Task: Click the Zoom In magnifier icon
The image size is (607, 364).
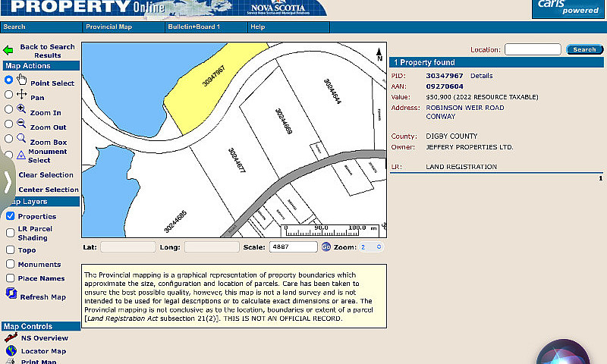Action: click(21, 108)
